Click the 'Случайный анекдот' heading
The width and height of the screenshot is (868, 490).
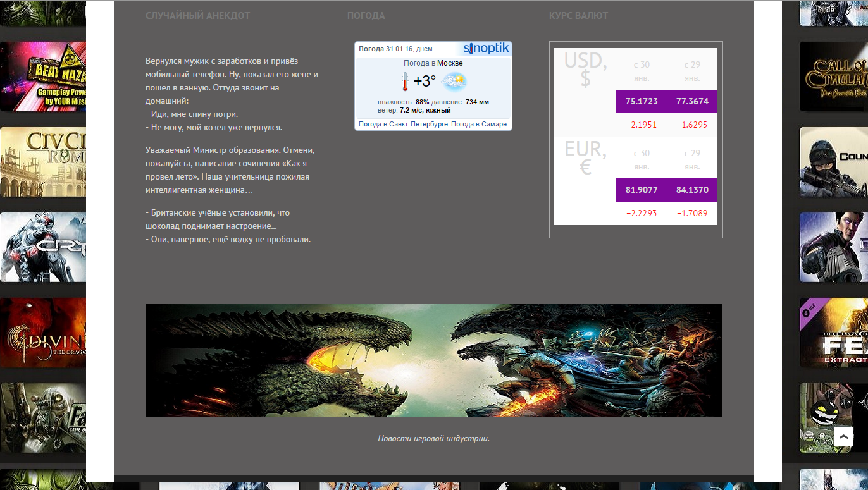(x=197, y=16)
